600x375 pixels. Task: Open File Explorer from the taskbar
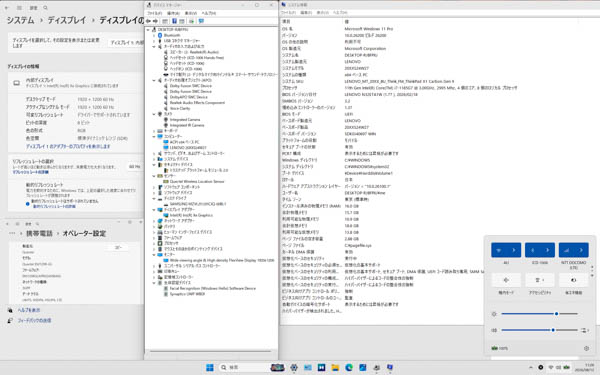pos(335,367)
